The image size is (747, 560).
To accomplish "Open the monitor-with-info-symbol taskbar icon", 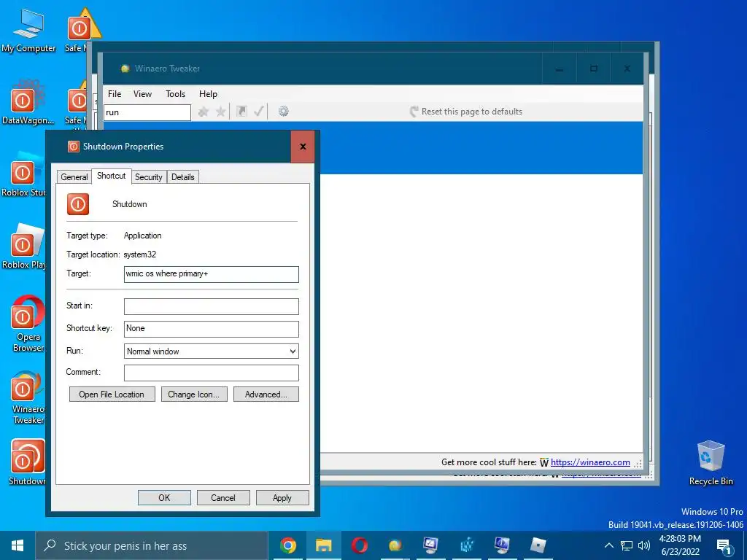I will [502, 545].
